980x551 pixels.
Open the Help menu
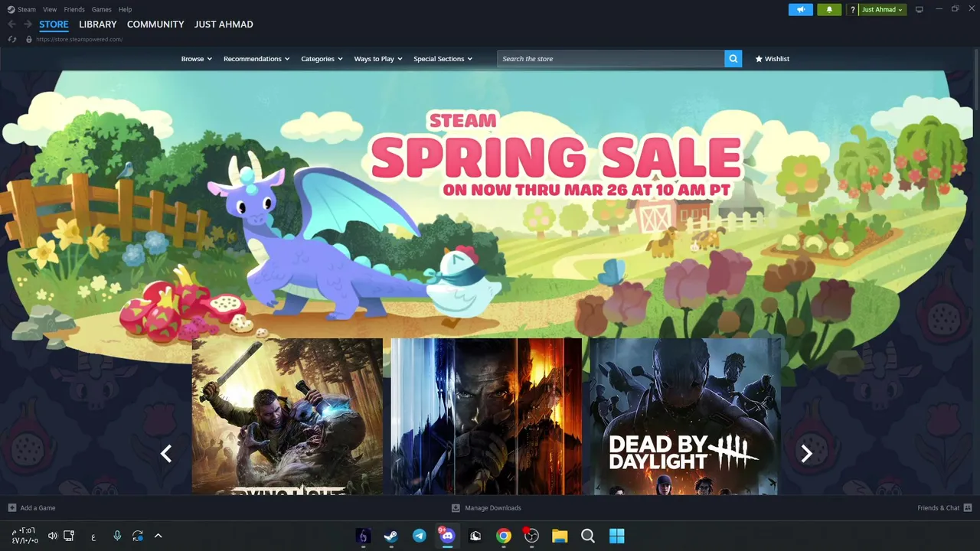[126, 9]
